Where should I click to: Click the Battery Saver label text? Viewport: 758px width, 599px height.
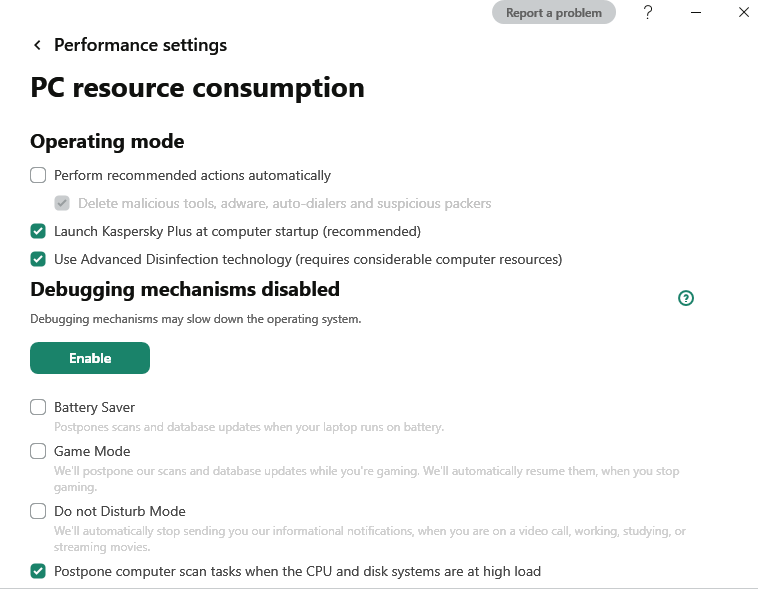[94, 407]
